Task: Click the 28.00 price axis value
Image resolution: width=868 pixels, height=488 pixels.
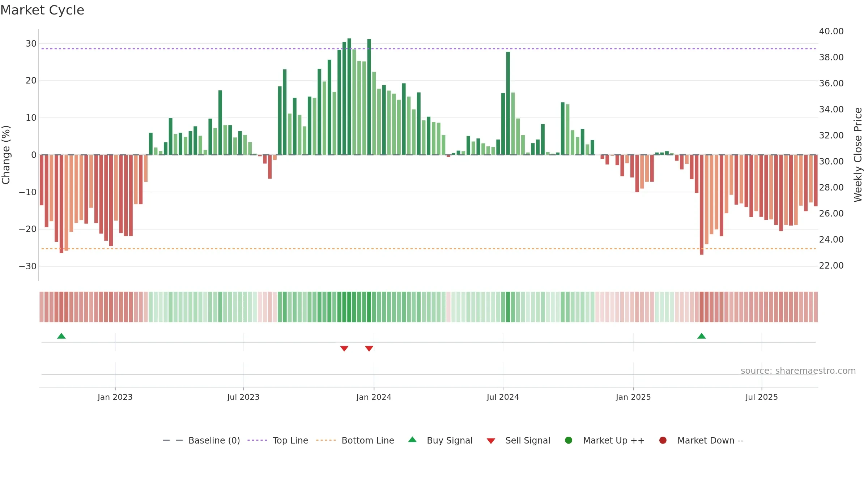Action: pyautogui.click(x=831, y=188)
